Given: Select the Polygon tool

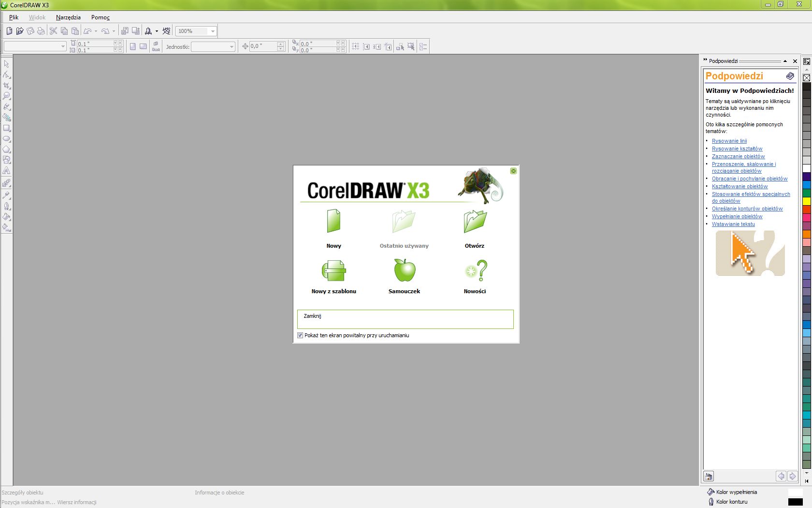Looking at the screenshot, I should point(7,149).
